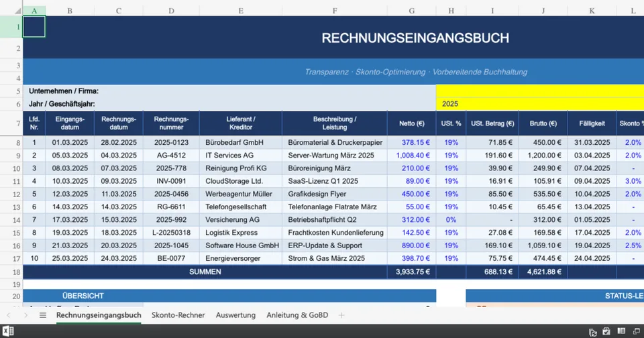Click the cell 'Software House GmbH'
Screen dimensions: 644x338
241,245
